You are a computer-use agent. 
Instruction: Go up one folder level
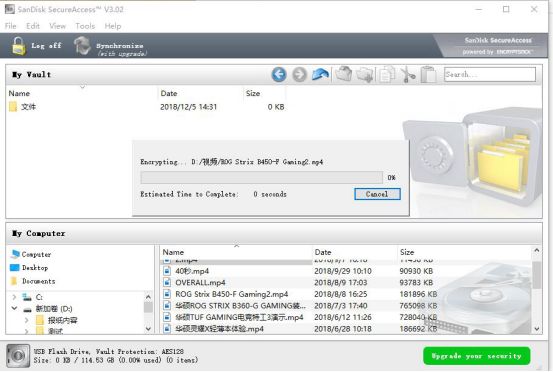320,74
